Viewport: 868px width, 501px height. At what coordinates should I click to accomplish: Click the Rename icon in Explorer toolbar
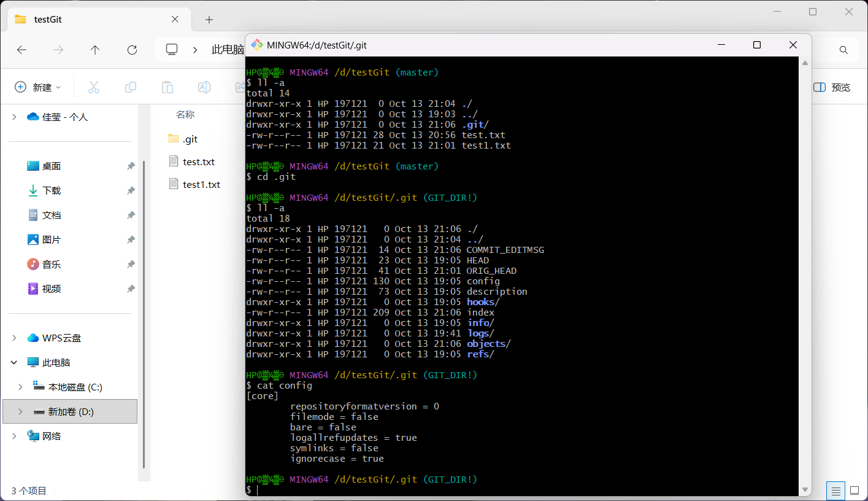pos(204,87)
